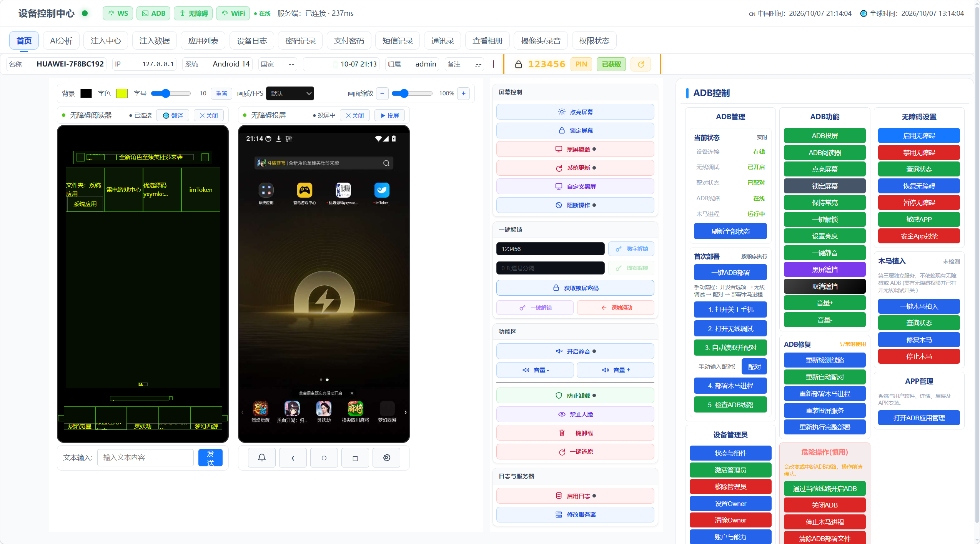The image size is (980, 544).
Task: Click the 输入文本内容 text field
Action: click(145, 458)
